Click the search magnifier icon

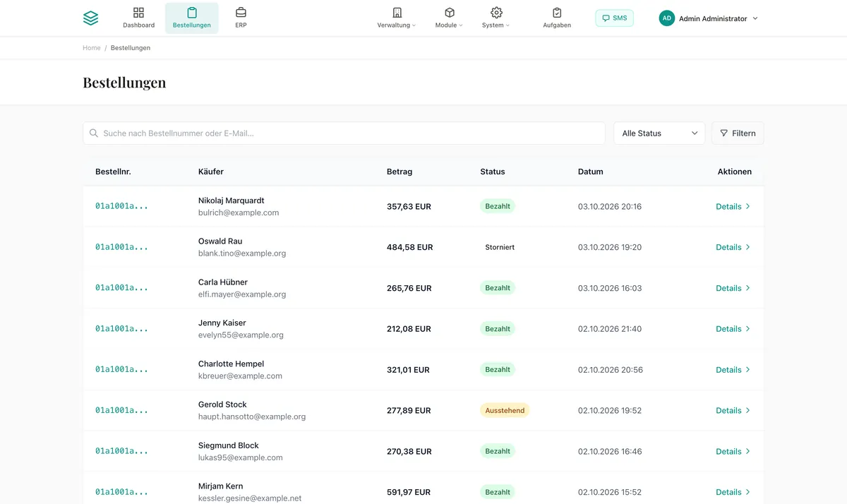94,133
